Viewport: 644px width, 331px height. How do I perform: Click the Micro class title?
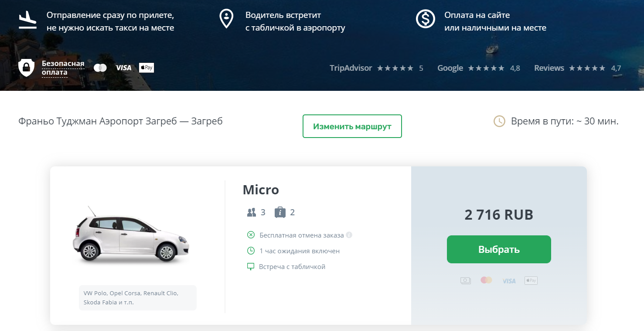point(261,190)
